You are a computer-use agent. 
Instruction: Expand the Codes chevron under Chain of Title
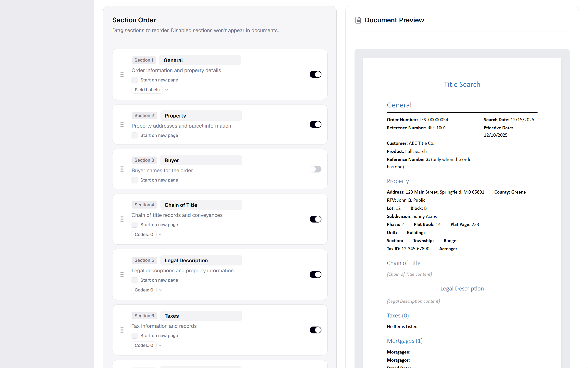point(160,235)
